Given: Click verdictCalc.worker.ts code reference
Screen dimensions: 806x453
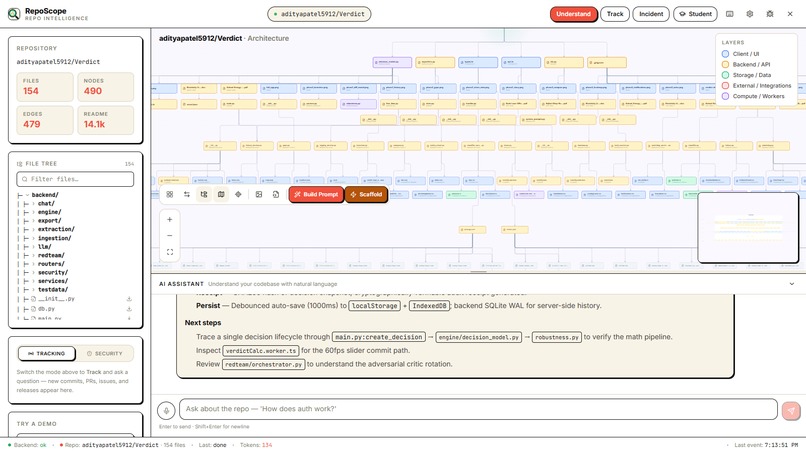Looking at the screenshot, I should tap(261, 351).
